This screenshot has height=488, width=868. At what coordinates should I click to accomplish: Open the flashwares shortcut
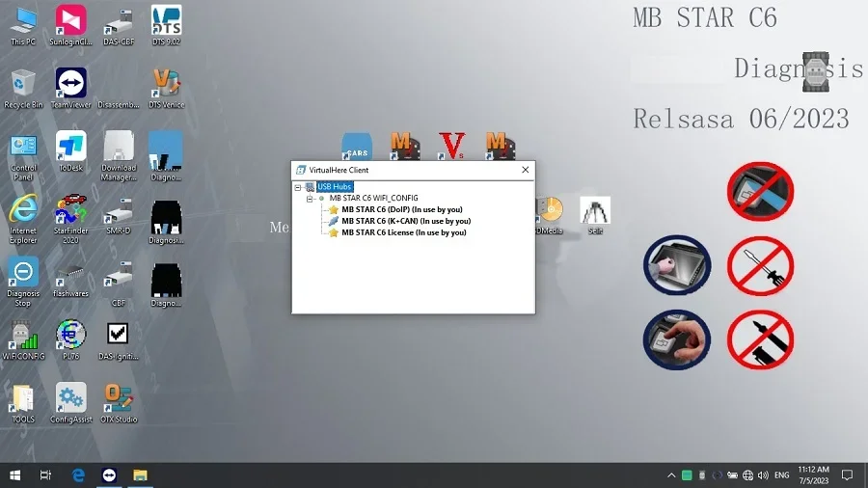(70, 280)
